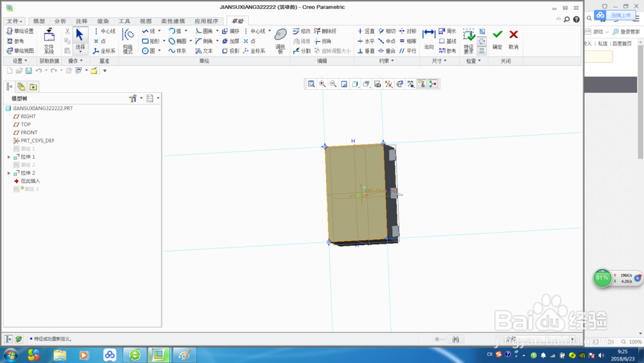This screenshot has height=363, width=644.
Task: Open the Paint app in the taskbar
Action: coord(184,355)
